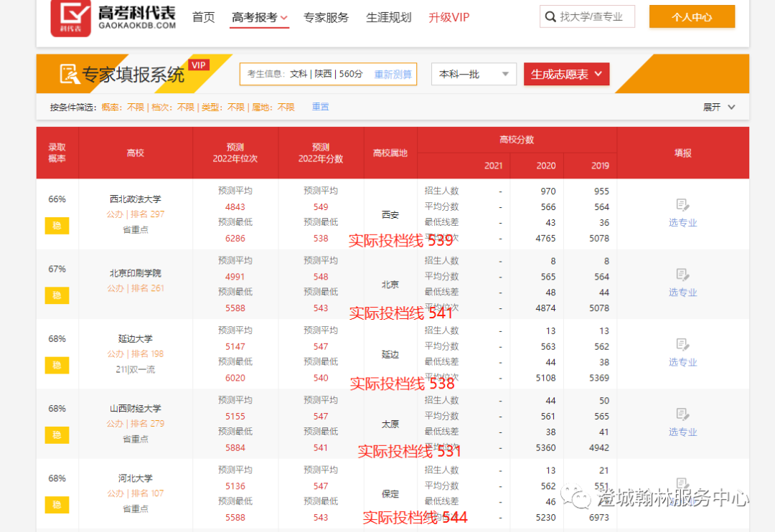The image size is (775, 532).
Task: Click 选专业 link for 延边大学
Action: 682,362
